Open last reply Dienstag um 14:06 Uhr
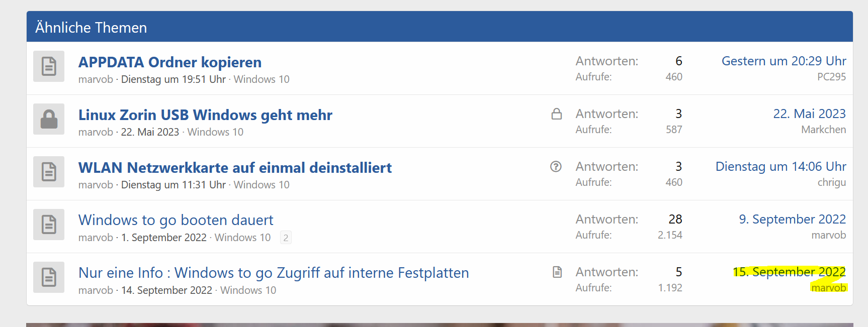 pos(780,167)
